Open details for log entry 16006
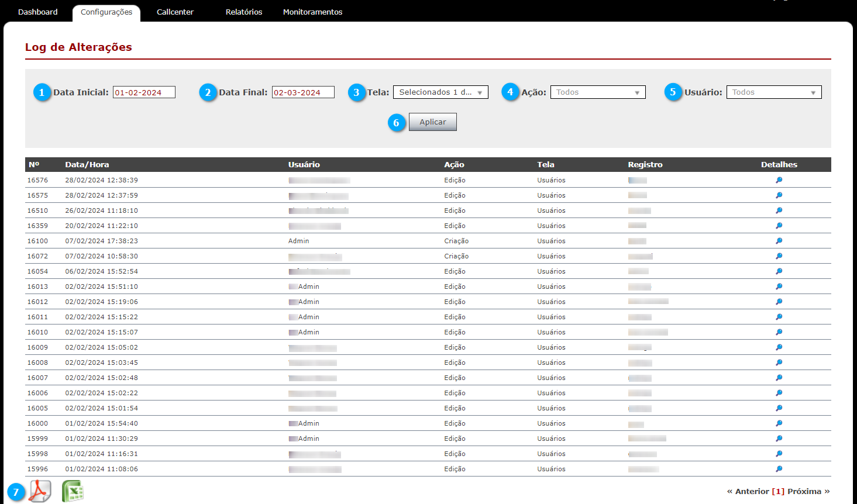Image resolution: width=857 pixels, height=504 pixels. point(779,393)
